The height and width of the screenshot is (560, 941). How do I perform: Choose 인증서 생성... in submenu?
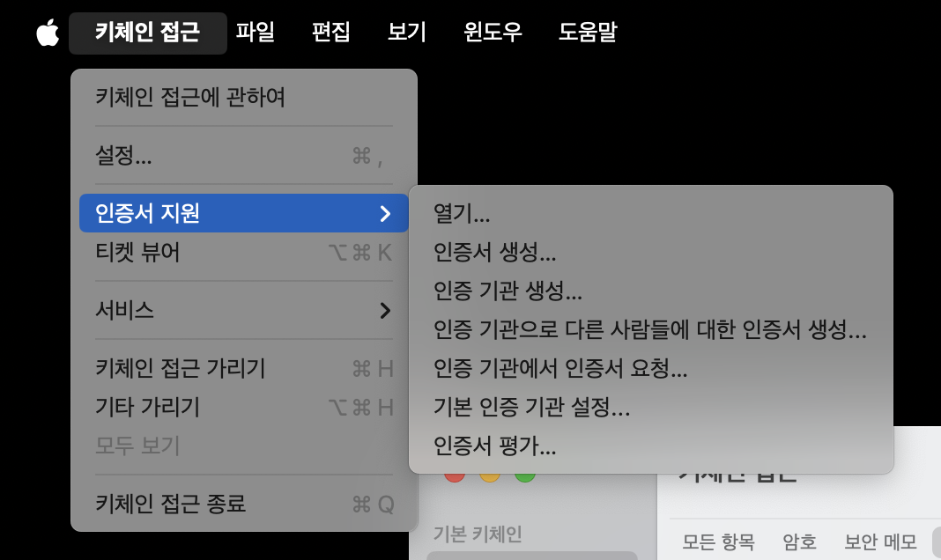651,252
